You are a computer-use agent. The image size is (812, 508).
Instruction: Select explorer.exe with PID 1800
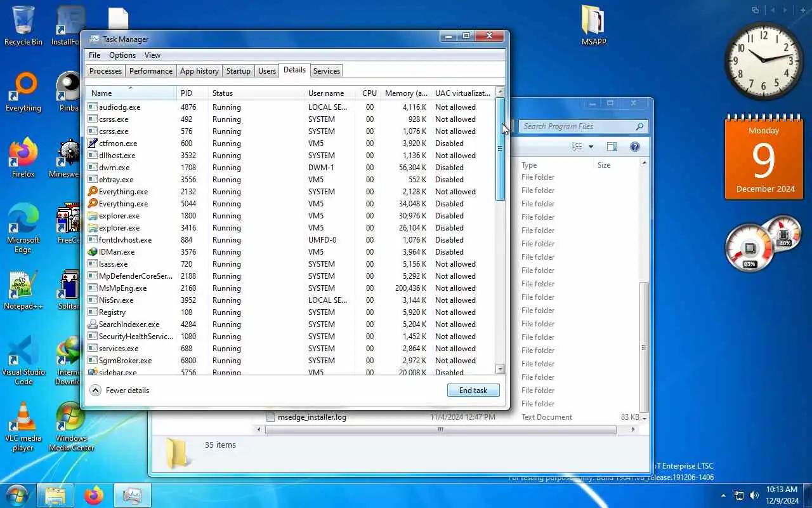pyautogui.click(x=291, y=216)
